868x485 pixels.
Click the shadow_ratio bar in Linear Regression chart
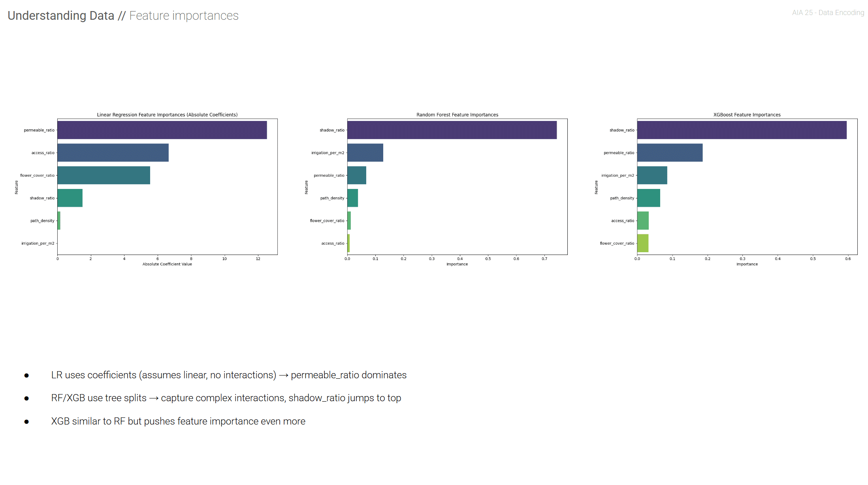[70, 198]
